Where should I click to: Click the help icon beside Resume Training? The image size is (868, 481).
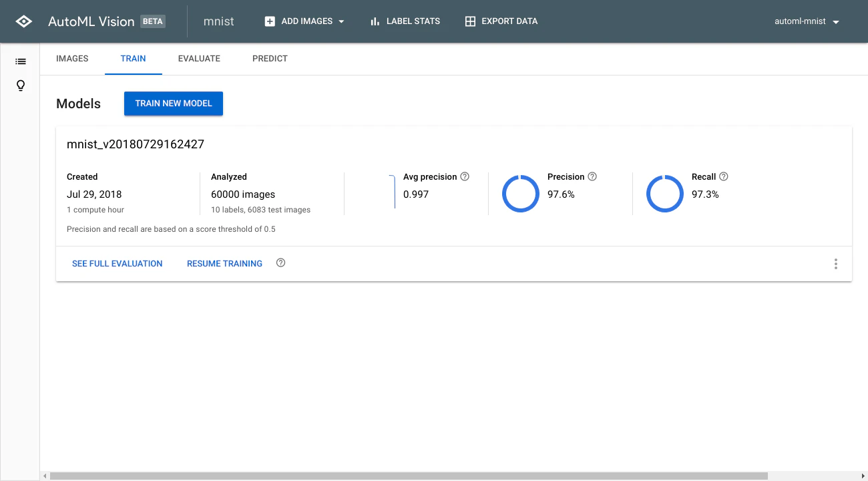280,263
